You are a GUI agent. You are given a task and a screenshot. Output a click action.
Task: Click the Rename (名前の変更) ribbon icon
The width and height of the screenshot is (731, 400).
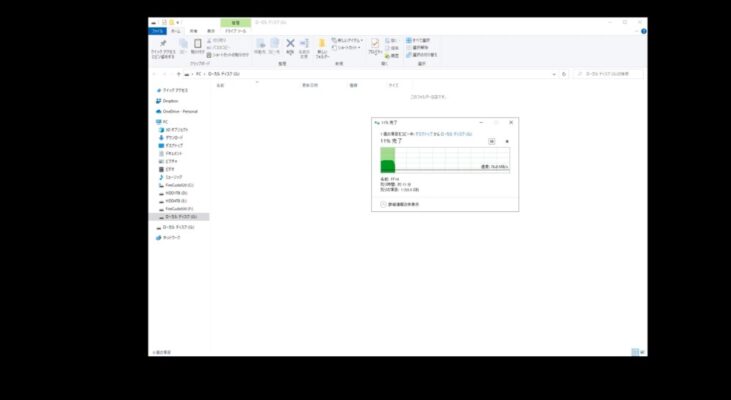304,43
